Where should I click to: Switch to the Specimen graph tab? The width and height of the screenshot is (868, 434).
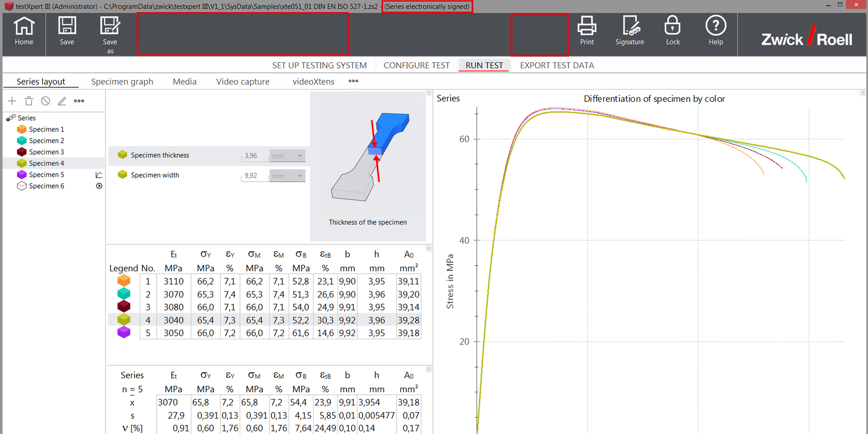[122, 82]
